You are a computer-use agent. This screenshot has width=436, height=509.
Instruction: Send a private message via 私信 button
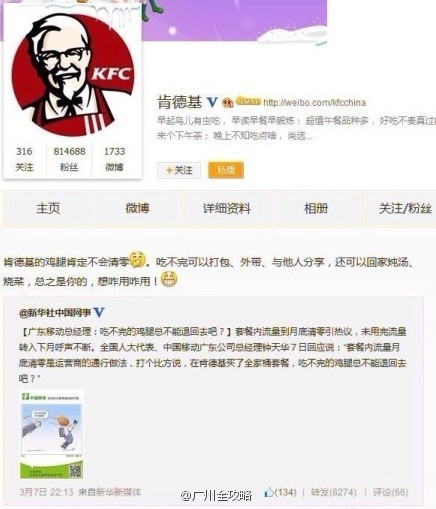tap(226, 170)
